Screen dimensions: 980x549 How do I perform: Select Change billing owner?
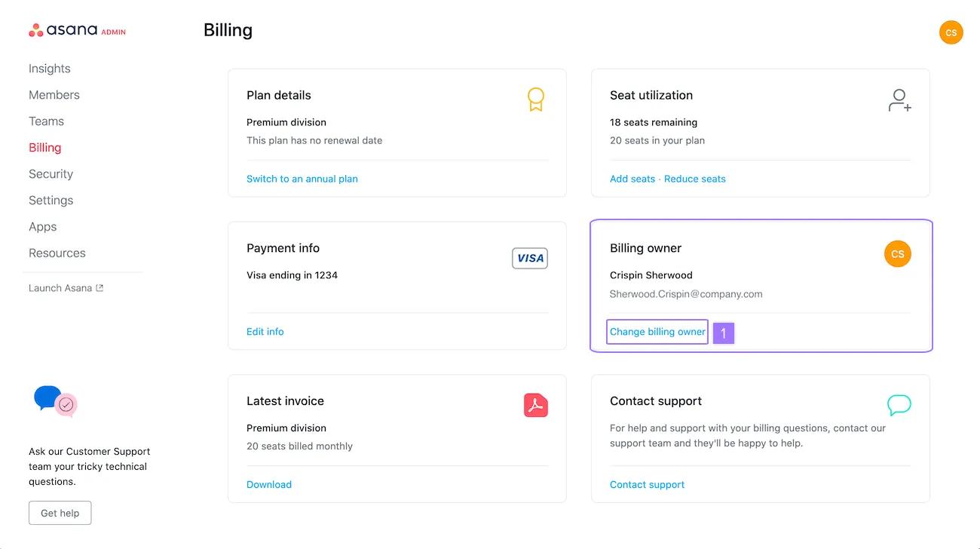click(x=657, y=332)
